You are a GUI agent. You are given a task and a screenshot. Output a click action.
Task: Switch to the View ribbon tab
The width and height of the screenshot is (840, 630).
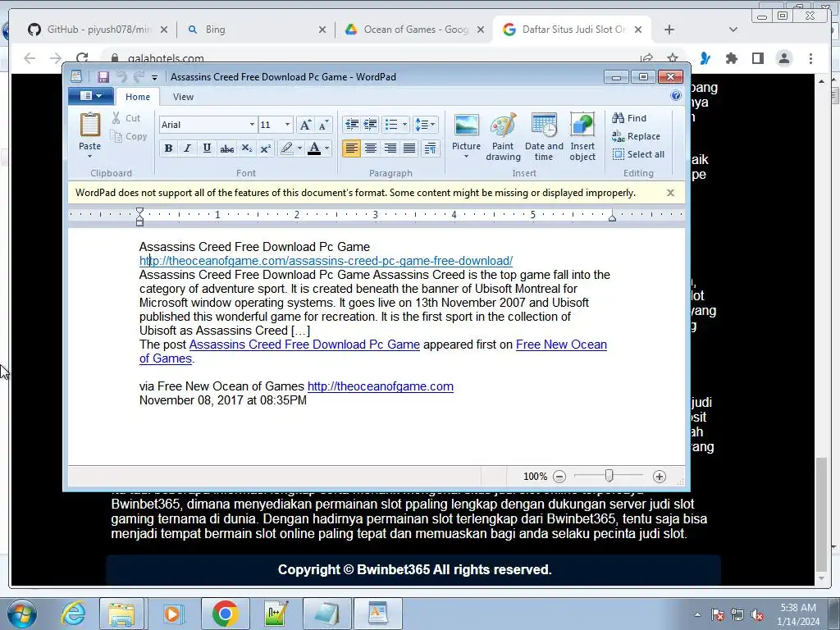click(x=183, y=97)
